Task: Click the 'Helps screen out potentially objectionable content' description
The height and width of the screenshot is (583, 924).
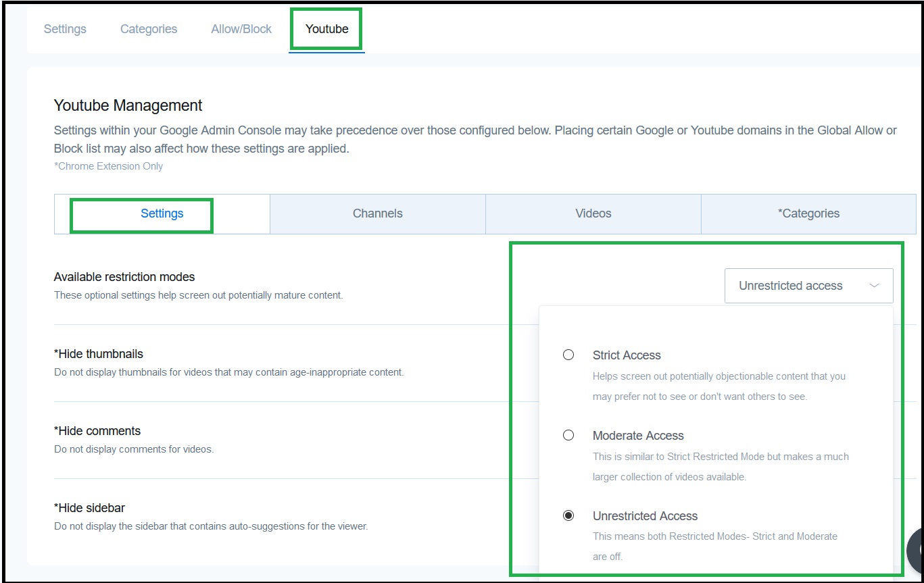Action: pyautogui.click(x=719, y=386)
